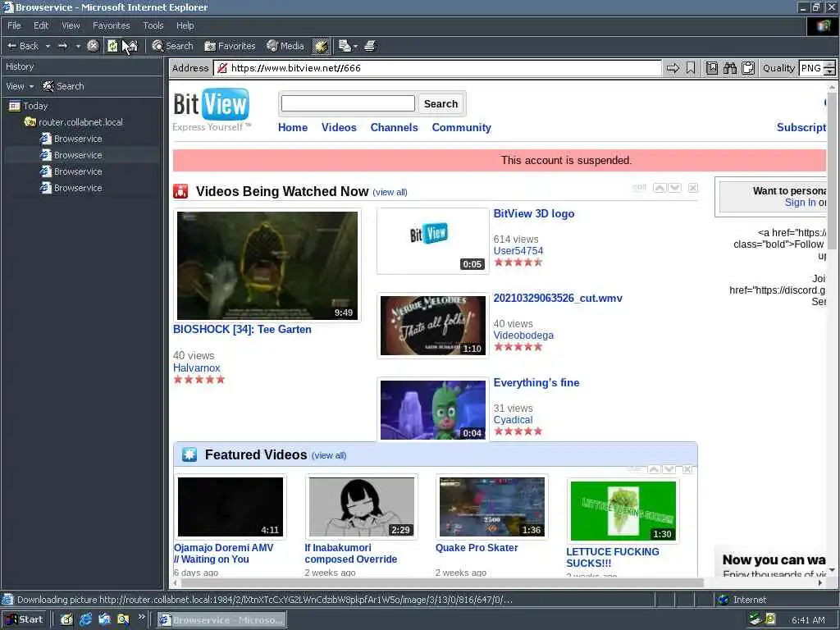Open the Videobodega channel link
Screen dimensions: 840x630
pyautogui.click(x=523, y=336)
